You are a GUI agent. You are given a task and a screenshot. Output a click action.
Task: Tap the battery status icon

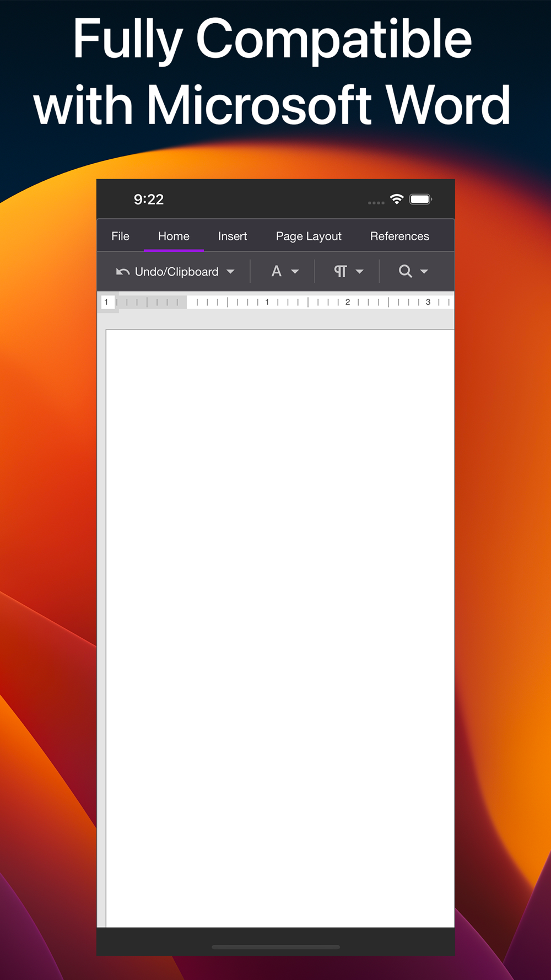420,199
